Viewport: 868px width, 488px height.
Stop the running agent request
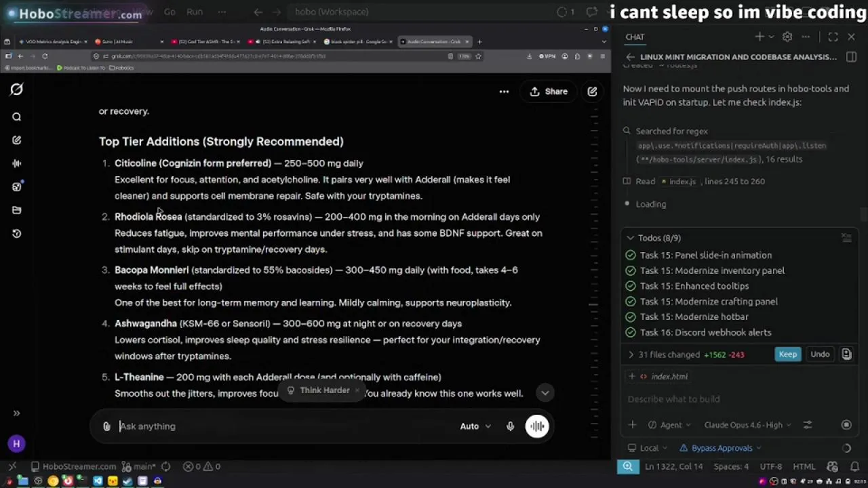click(x=846, y=425)
